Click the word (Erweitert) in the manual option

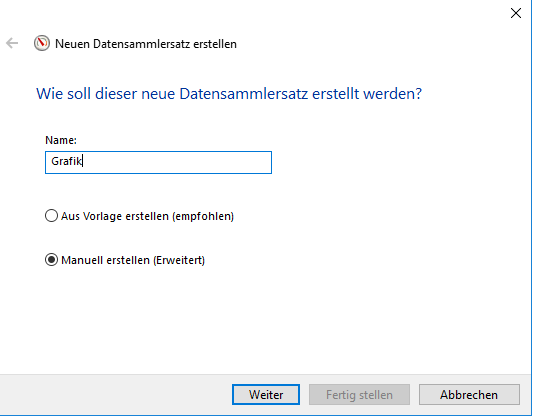(x=179, y=260)
